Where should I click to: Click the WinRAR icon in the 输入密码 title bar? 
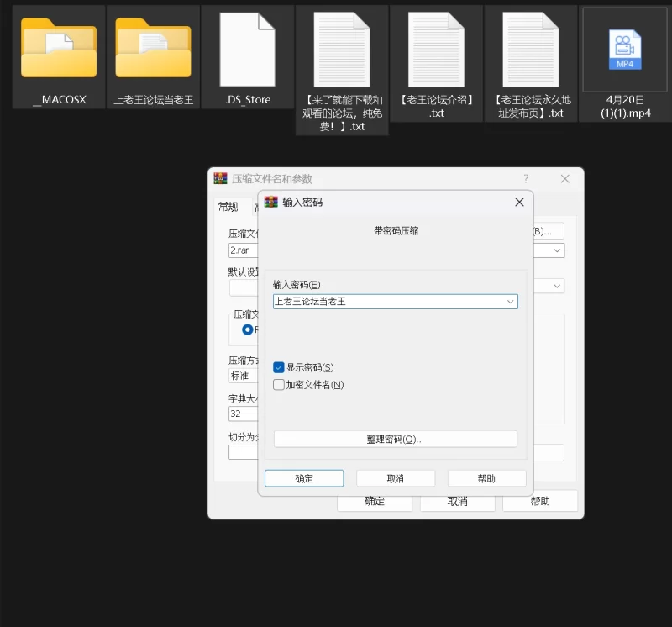[270, 202]
